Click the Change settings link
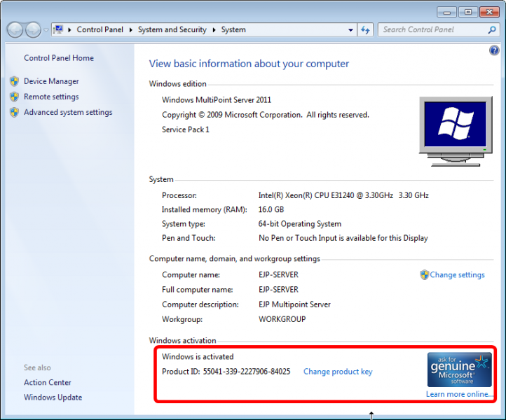506x420 pixels. click(457, 275)
